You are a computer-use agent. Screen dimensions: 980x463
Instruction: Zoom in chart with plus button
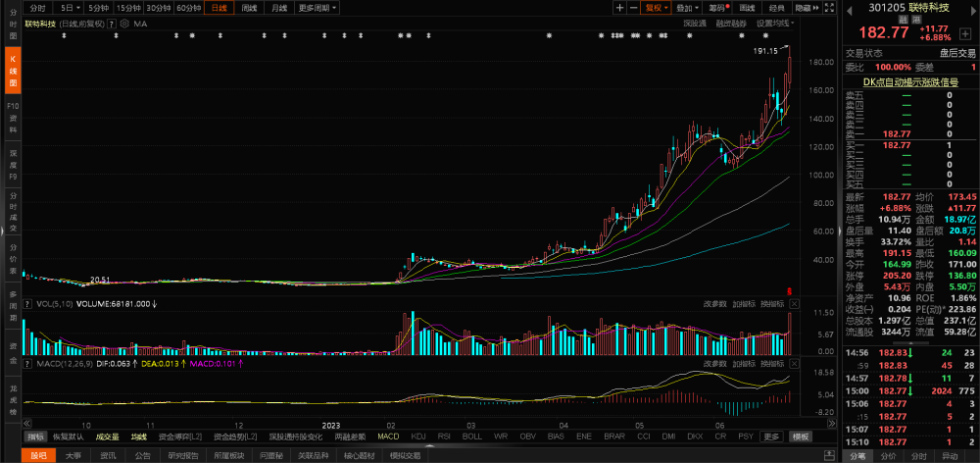coord(619,8)
